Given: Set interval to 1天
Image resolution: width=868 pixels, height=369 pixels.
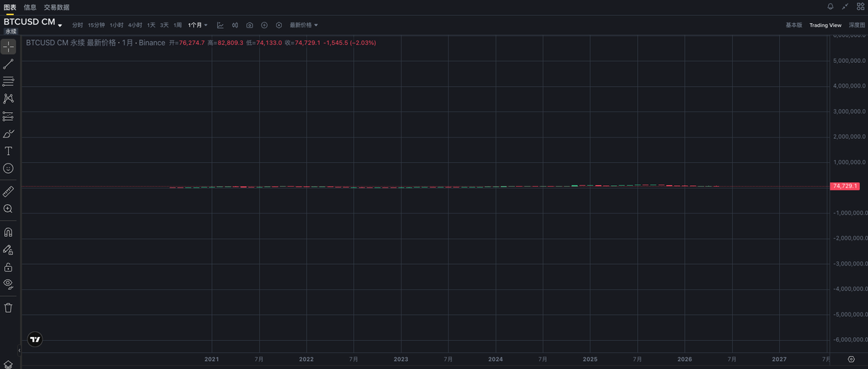Looking at the screenshot, I should click(x=151, y=25).
